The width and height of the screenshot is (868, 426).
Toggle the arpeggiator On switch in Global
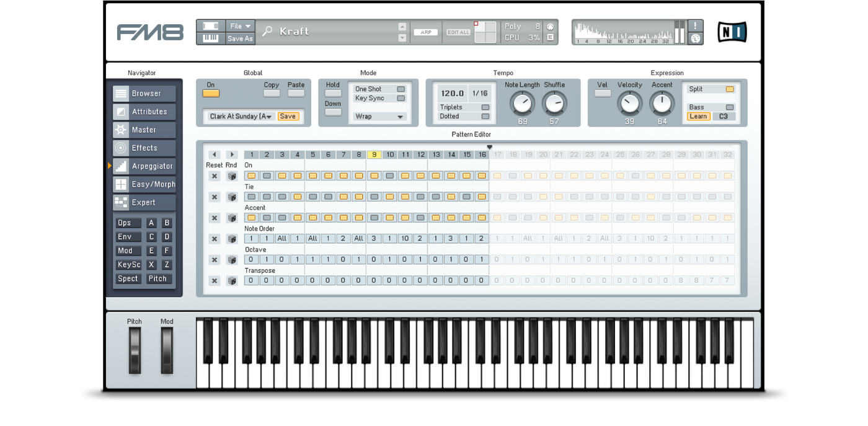pyautogui.click(x=211, y=94)
